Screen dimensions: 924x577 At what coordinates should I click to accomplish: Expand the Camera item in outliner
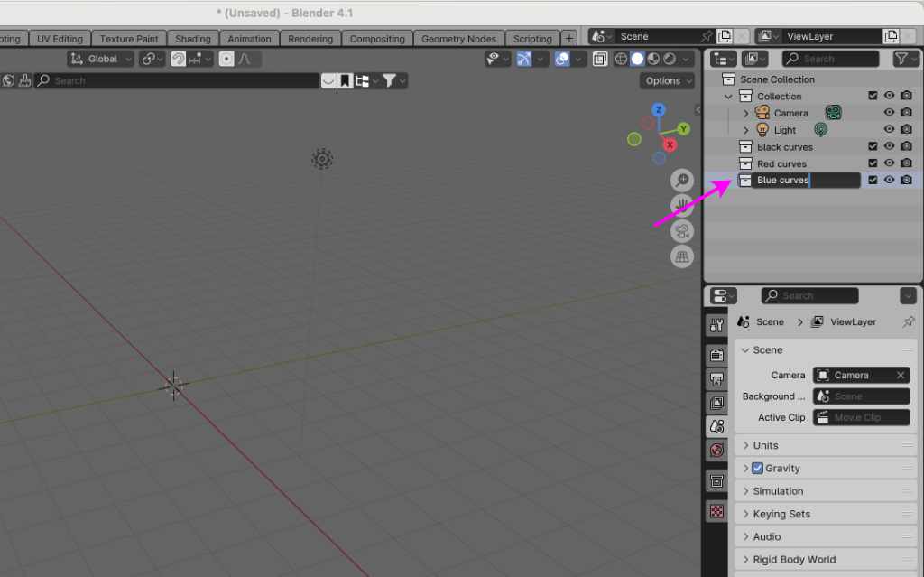(x=745, y=113)
